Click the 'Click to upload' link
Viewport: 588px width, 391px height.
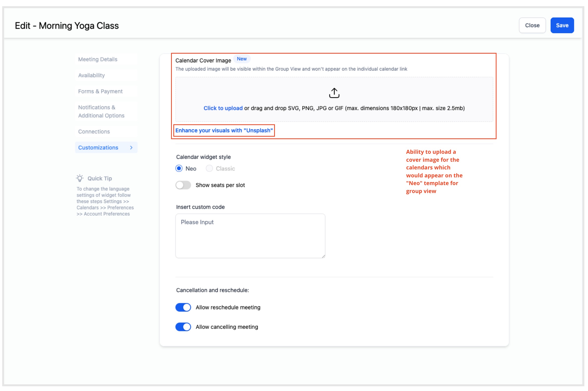[x=223, y=108]
